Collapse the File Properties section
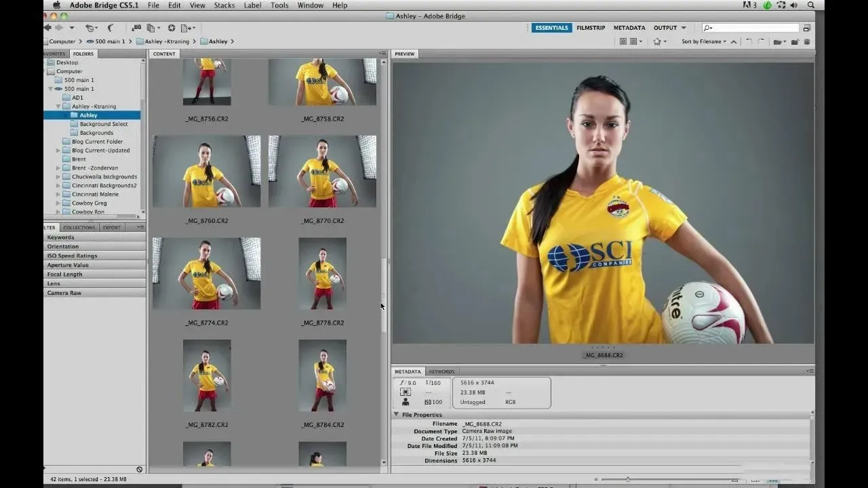 pos(397,414)
